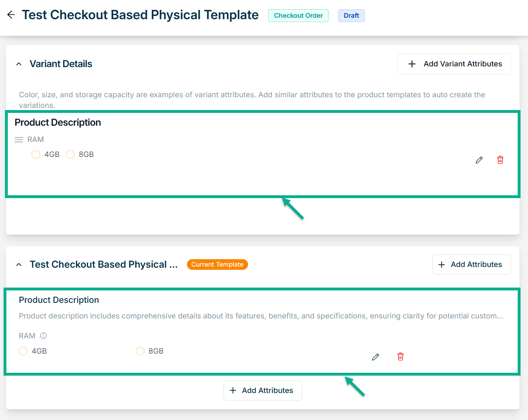Select 8GB radio in Variant Details section
Viewport: 528px width, 420px height.
(70, 154)
